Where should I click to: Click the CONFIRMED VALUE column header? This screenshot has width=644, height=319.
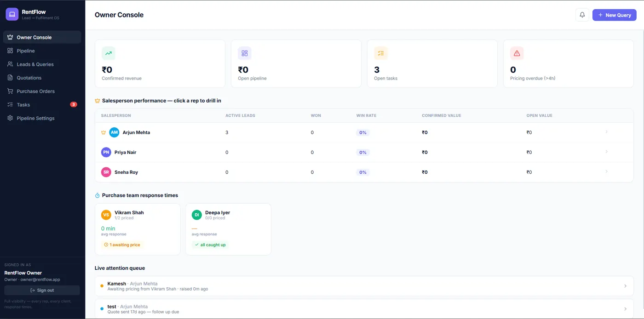click(x=441, y=115)
